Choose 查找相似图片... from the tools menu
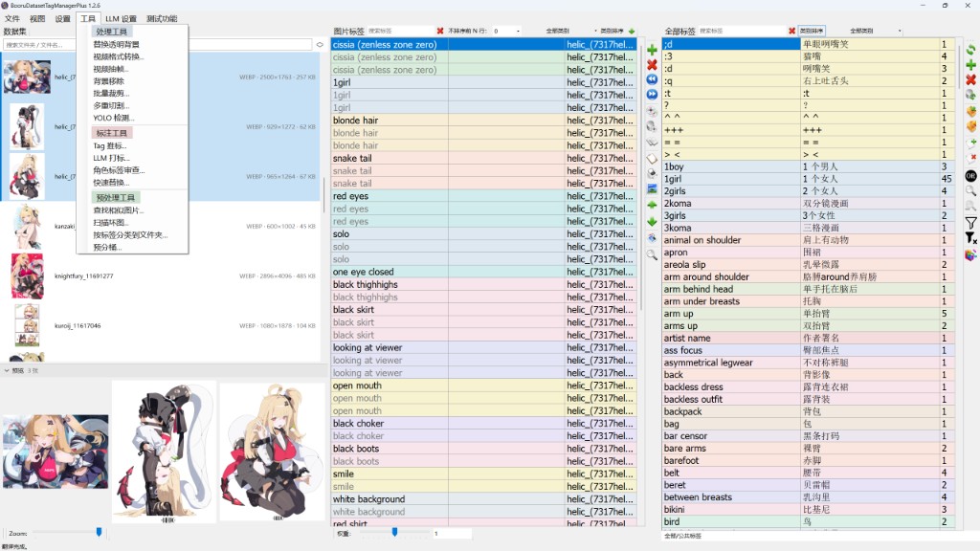Image resolution: width=980 pixels, height=551 pixels. (x=119, y=210)
